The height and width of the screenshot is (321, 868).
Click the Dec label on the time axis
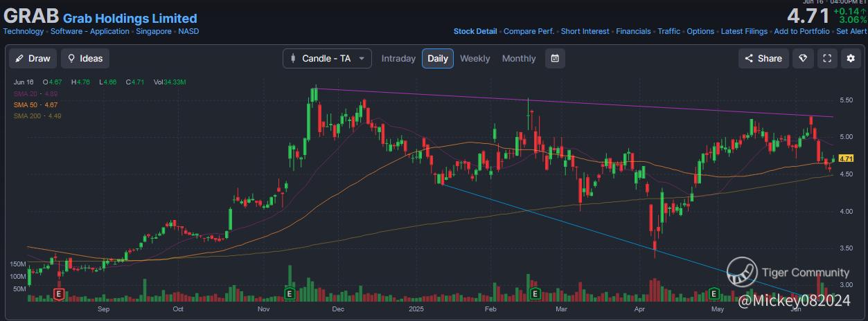pos(338,310)
